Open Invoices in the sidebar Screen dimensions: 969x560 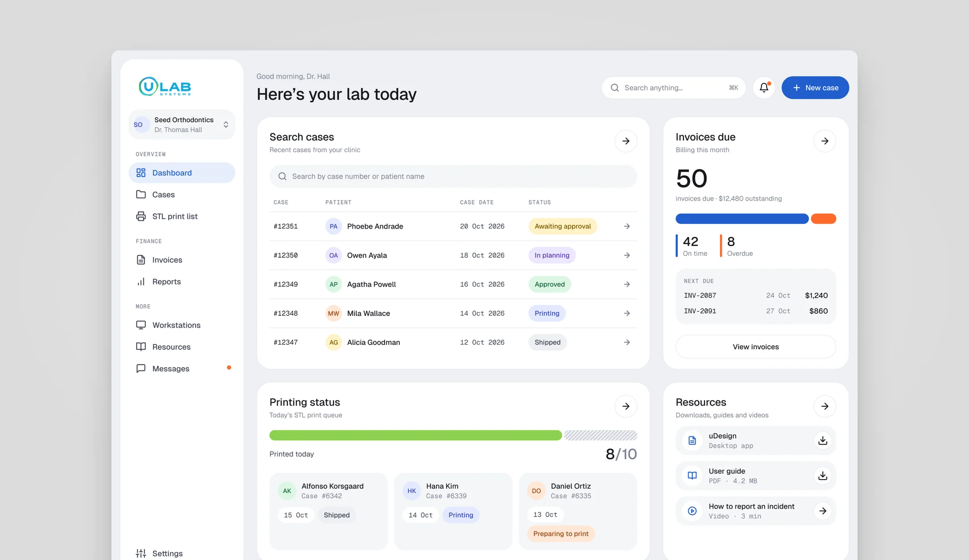182,260
